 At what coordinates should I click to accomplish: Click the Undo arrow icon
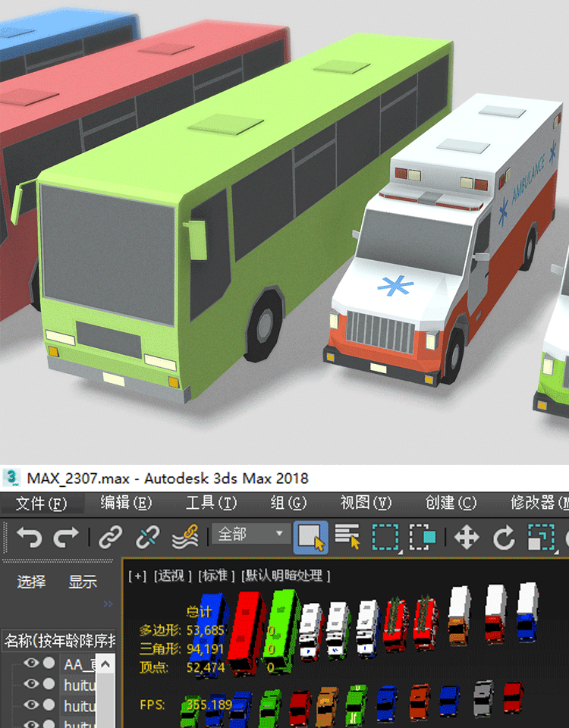(x=29, y=538)
